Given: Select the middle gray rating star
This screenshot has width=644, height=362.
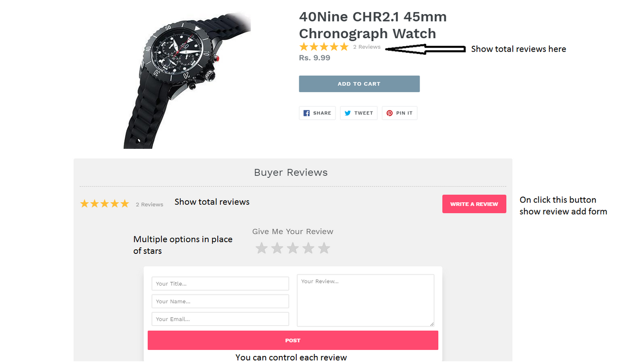Looking at the screenshot, I should (x=292, y=248).
